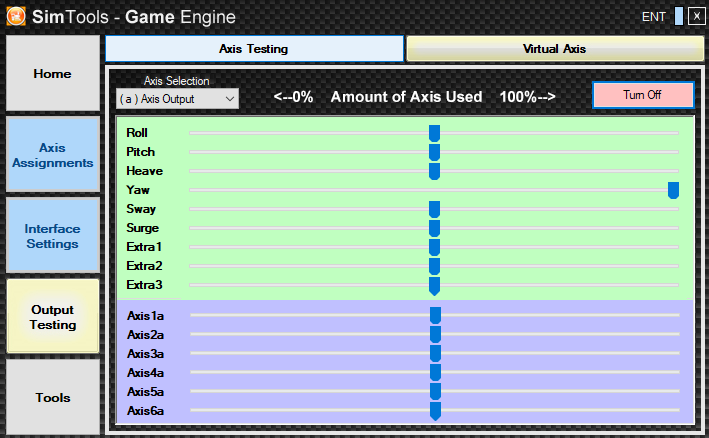Close the Game Engine window
Screen dimensions: 709x438
coord(696,16)
